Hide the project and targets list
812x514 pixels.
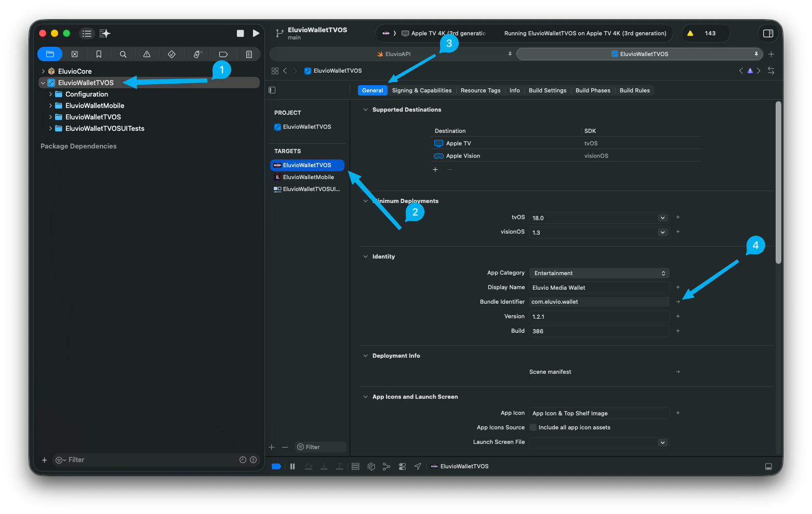(x=272, y=90)
